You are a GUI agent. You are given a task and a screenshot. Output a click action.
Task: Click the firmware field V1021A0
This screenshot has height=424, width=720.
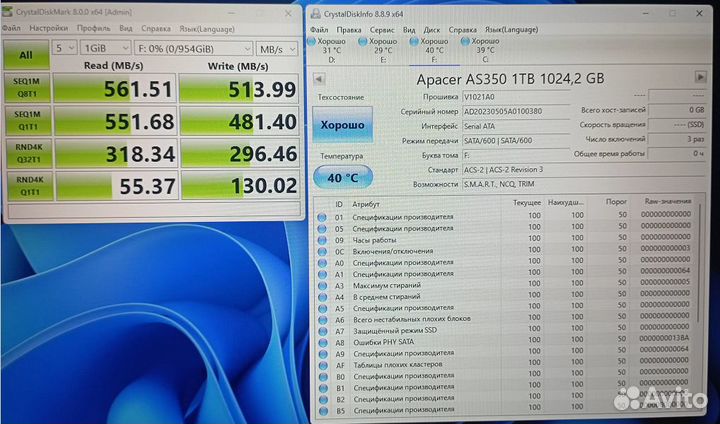[516, 97]
